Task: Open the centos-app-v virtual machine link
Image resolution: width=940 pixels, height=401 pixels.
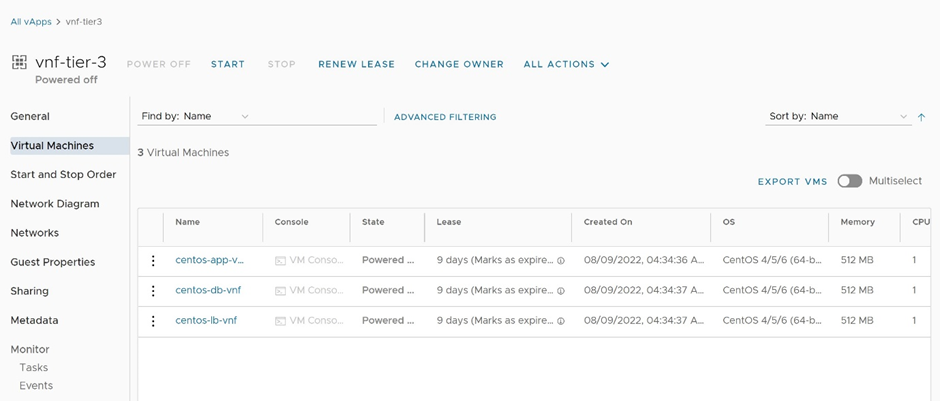Action: click(x=210, y=260)
